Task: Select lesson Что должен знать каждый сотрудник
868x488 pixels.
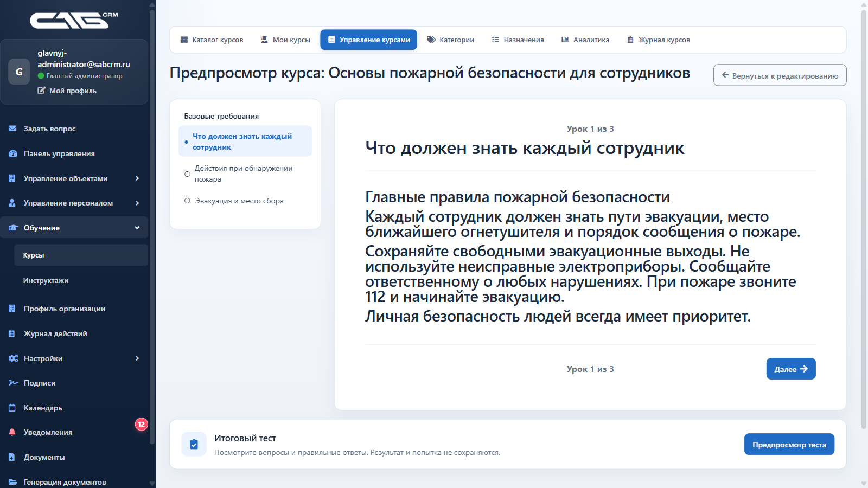Action: pyautogui.click(x=245, y=142)
